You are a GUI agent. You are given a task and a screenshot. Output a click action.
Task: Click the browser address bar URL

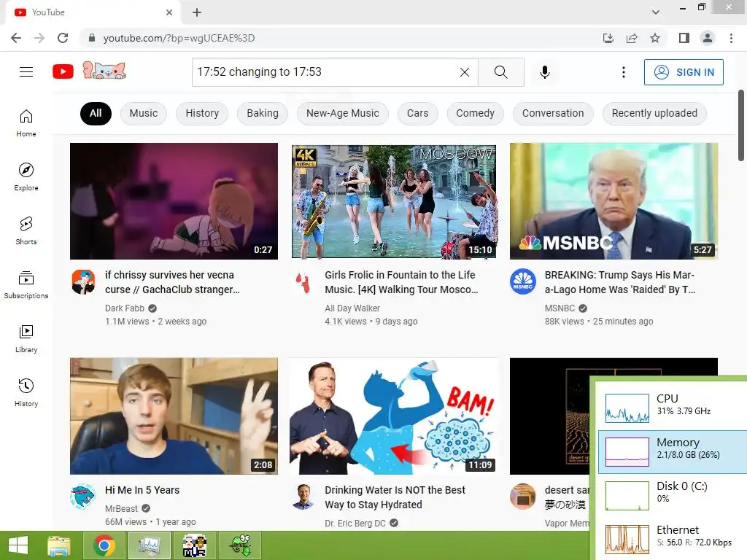click(x=179, y=38)
